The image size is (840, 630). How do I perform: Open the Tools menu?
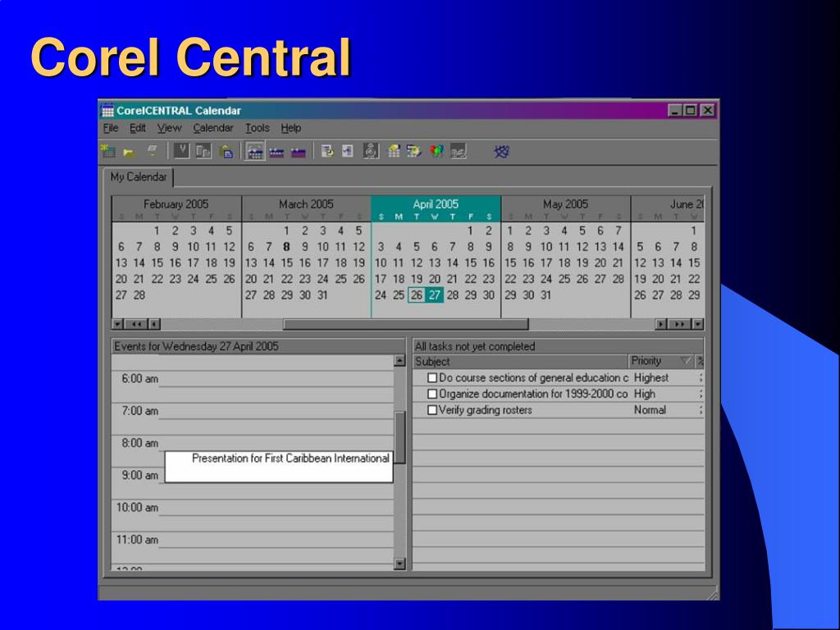(257, 128)
